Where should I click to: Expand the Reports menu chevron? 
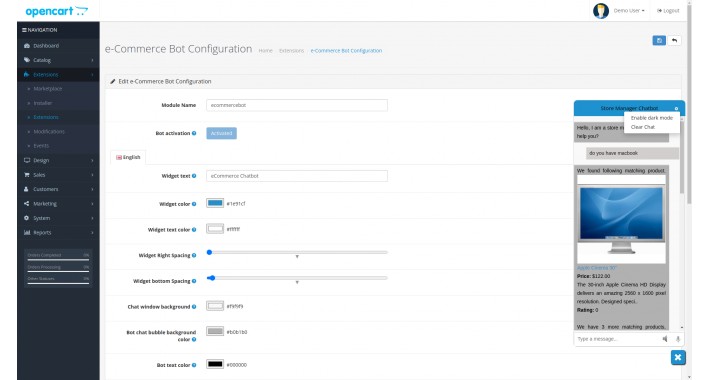pos(92,232)
